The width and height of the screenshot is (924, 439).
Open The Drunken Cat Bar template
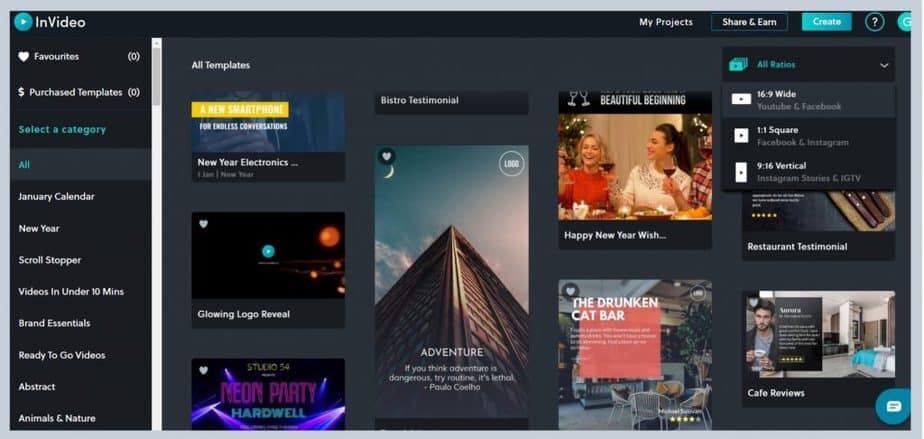tap(635, 355)
